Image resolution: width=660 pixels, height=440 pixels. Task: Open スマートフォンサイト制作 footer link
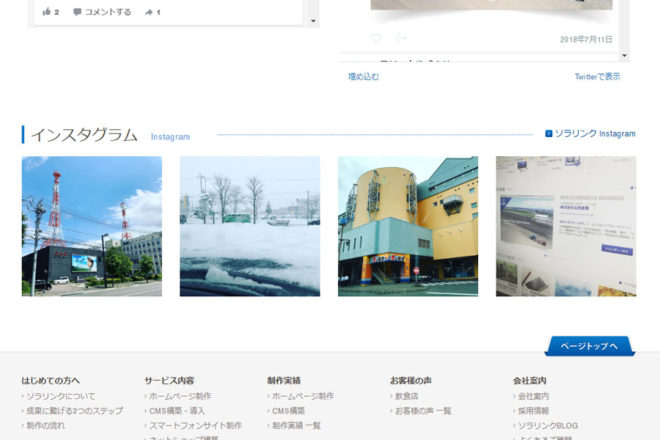195,426
